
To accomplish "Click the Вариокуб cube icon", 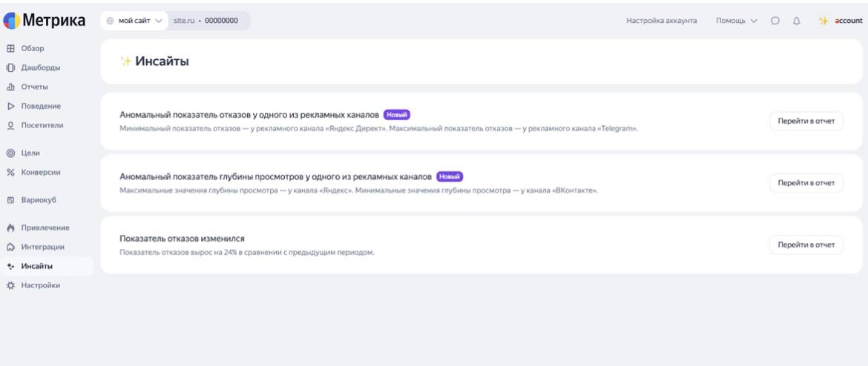I will coord(10,200).
